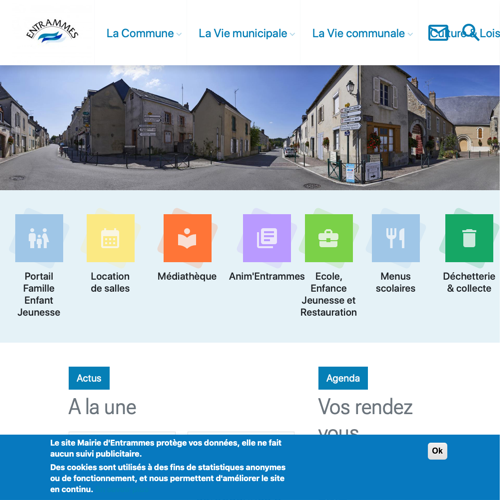The image size is (500, 500).
Task: Follow the Anim'Entrammes text link
Action: pos(267,276)
